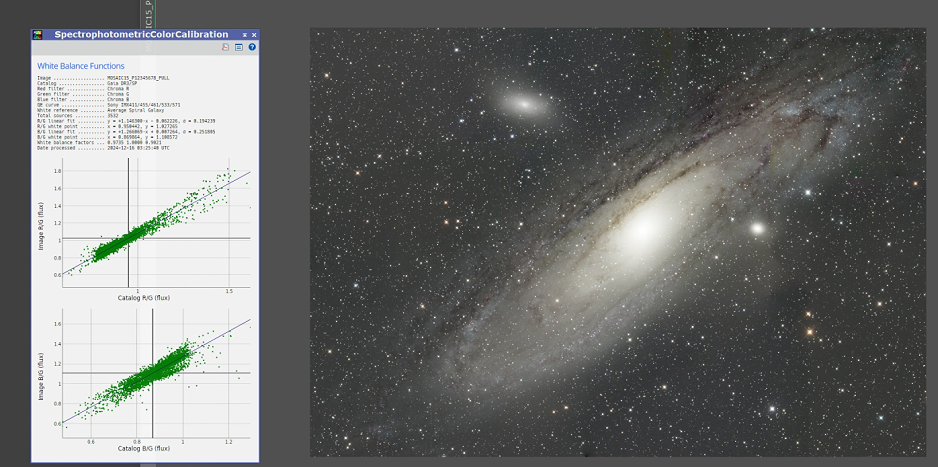Click the window layout icon beside help

coord(239,47)
